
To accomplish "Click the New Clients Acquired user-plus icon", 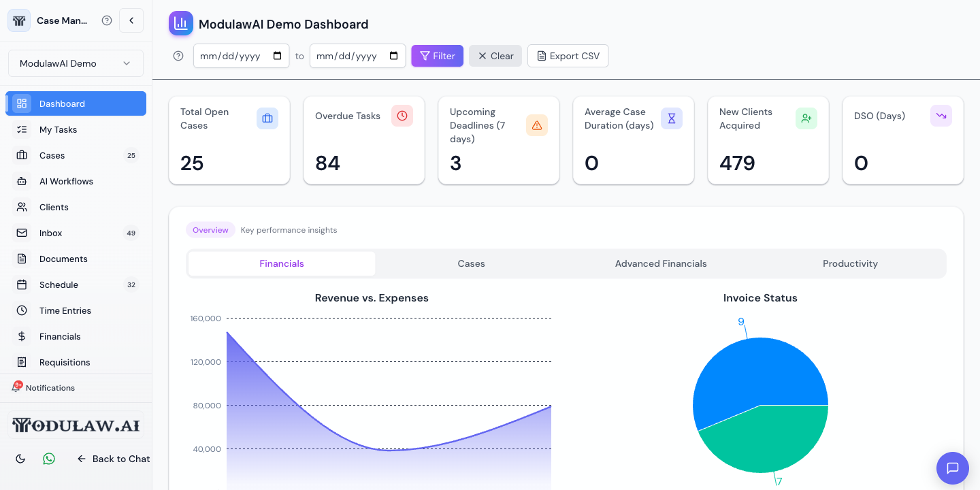I will [x=806, y=118].
